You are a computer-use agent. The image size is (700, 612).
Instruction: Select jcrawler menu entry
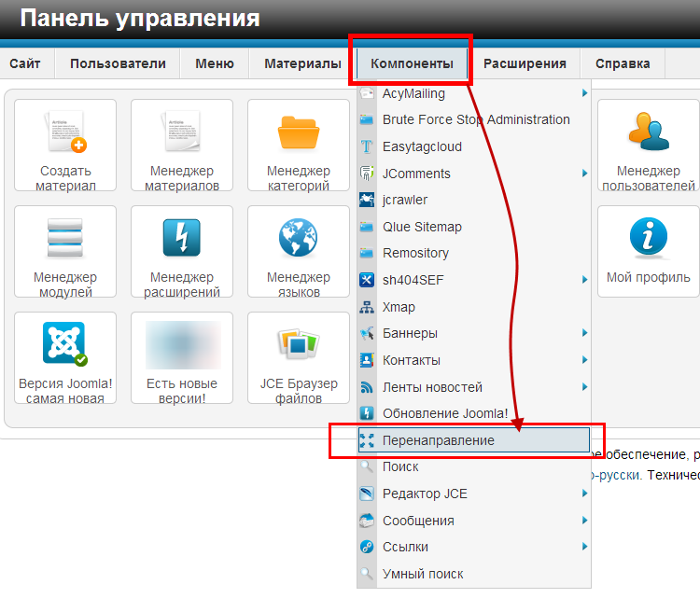click(474, 200)
